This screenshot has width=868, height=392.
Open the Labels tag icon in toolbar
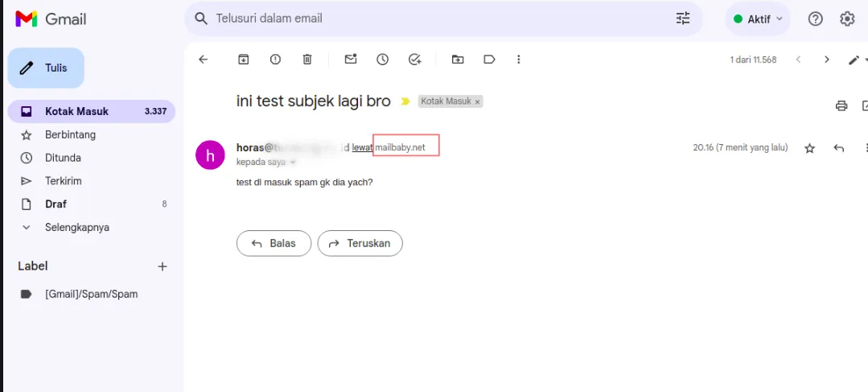tap(489, 60)
